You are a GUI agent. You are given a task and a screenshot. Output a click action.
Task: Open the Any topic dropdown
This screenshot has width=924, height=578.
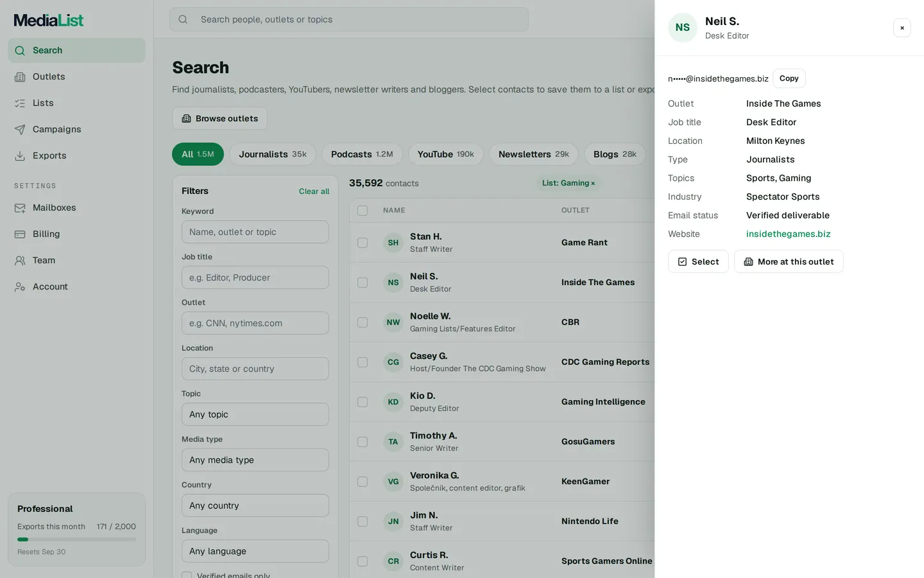tap(255, 414)
